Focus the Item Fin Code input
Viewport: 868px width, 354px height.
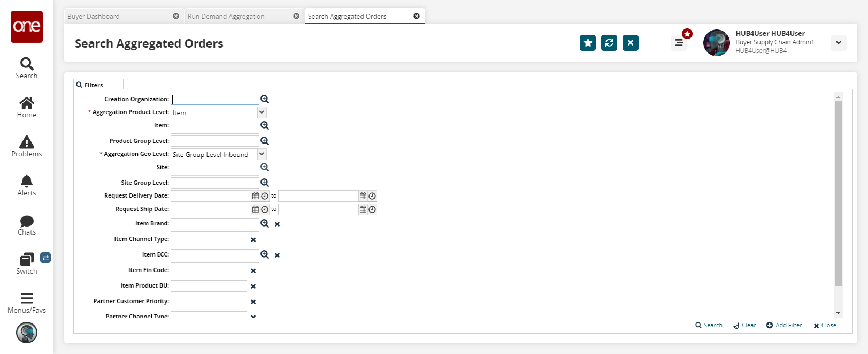click(209, 270)
